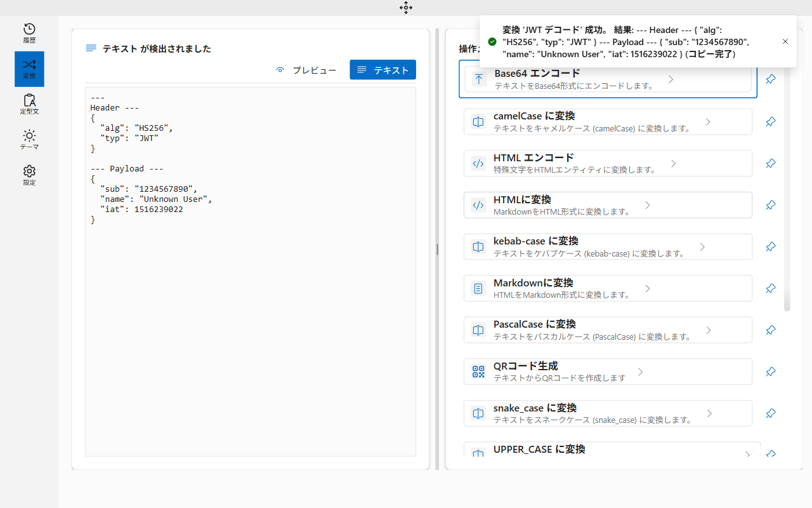Click the document icon on Markdownに変換

coord(478,288)
